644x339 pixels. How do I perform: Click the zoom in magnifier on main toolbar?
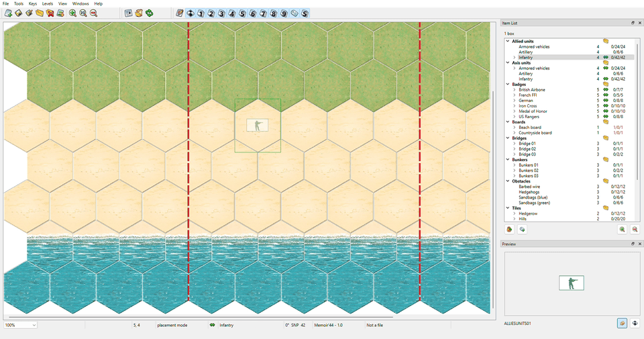pyautogui.click(x=72, y=13)
